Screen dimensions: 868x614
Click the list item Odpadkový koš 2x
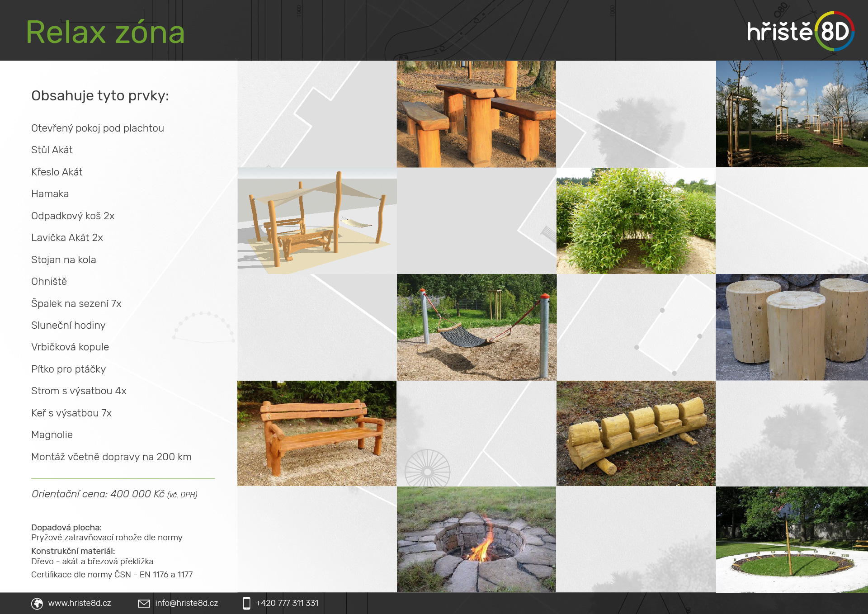pyautogui.click(x=73, y=216)
